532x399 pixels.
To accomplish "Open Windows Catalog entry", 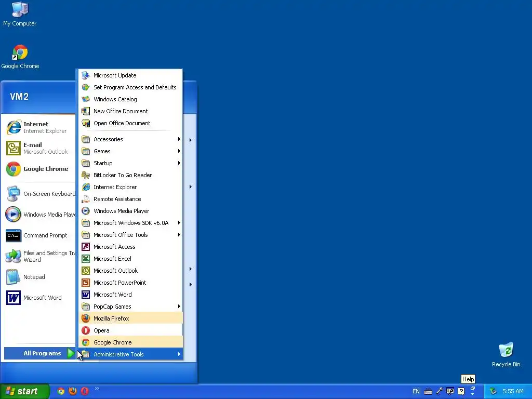I will point(130,99).
